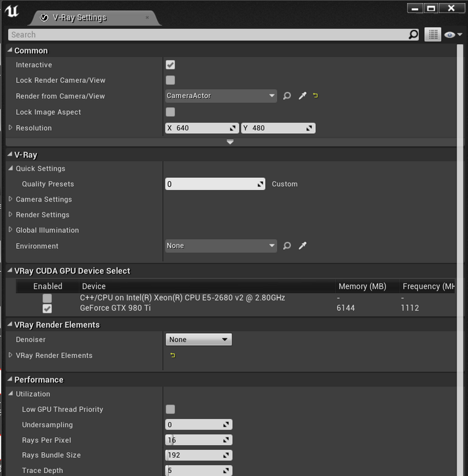468x476 pixels.
Task: Reset Render from Camera/View to default
Action: [x=315, y=96]
